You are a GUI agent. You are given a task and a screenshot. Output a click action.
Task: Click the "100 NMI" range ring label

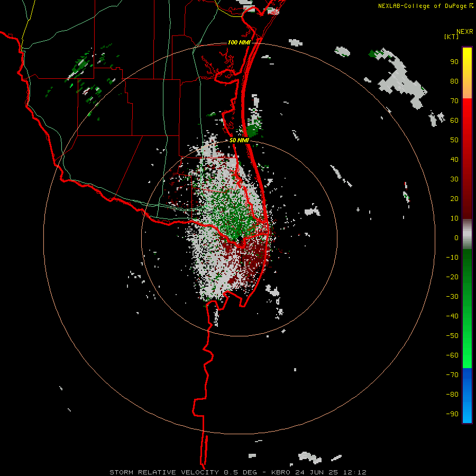pyautogui.click(x=239, y=42)
